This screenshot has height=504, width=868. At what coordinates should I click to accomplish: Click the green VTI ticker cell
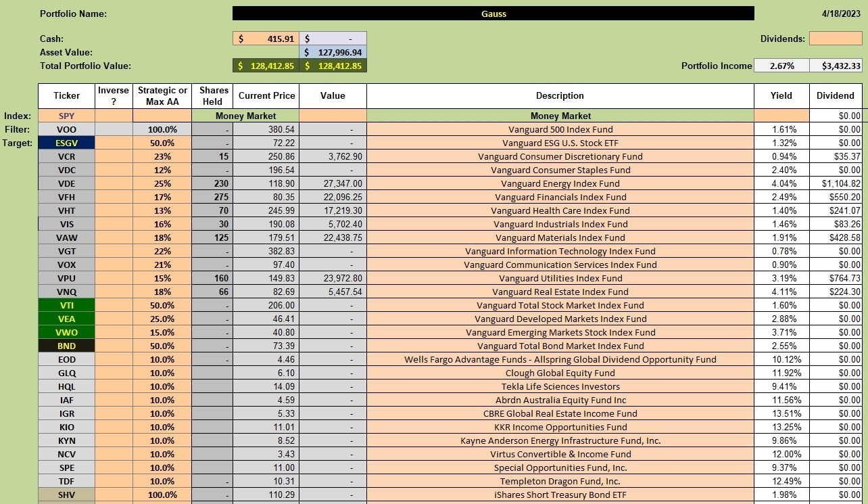[x=66, y=305]
